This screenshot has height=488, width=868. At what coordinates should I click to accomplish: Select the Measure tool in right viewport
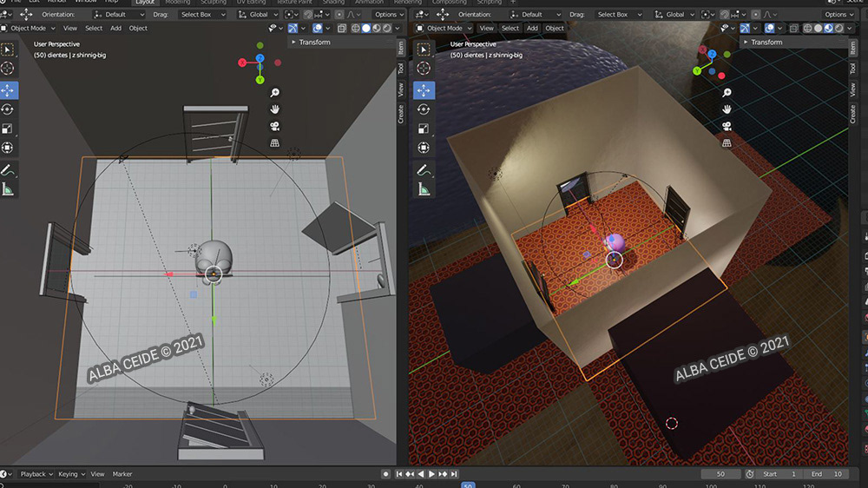click(x=424, y=190)
